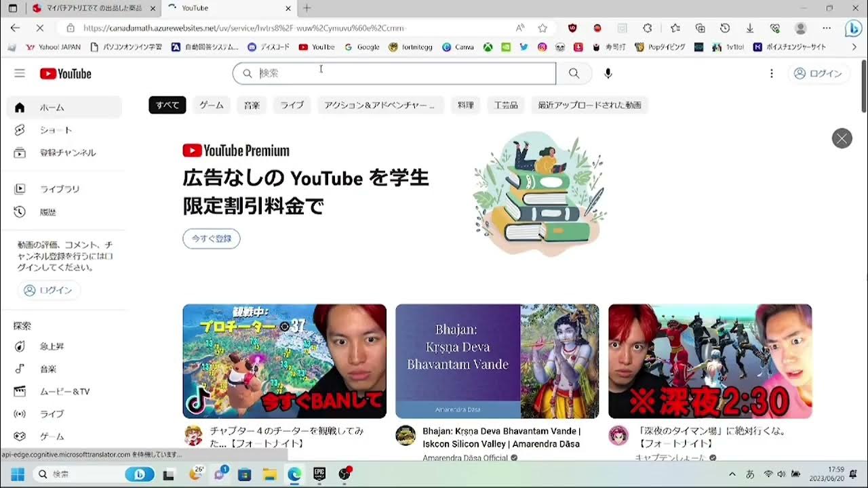The height and width of the screenshot is (488, 868).
Task: Open the Google bookmark
Action: coord(362,47)
